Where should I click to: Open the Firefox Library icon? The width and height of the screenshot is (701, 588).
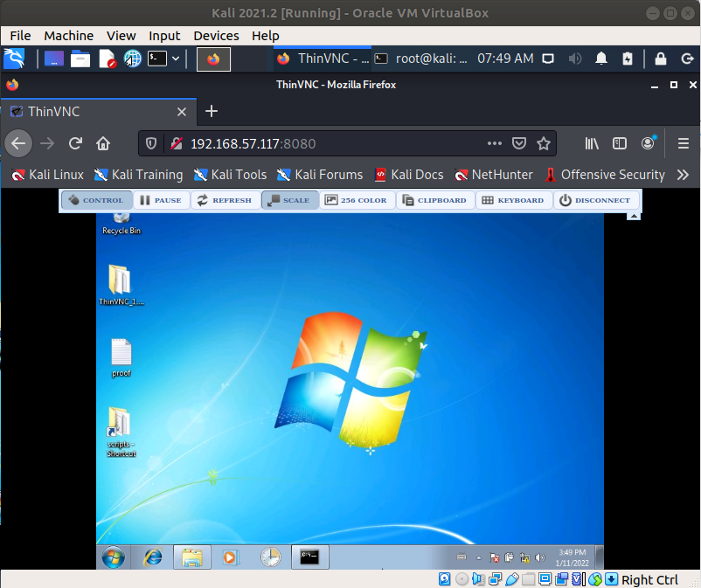click(x=592, y=143)
